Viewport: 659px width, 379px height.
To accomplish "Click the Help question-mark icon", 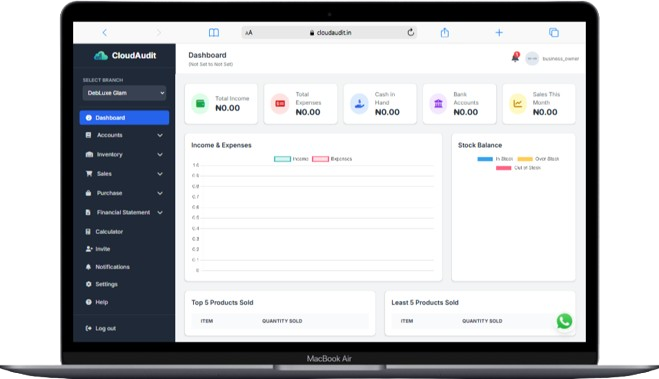I will click(x=88, y=302).
